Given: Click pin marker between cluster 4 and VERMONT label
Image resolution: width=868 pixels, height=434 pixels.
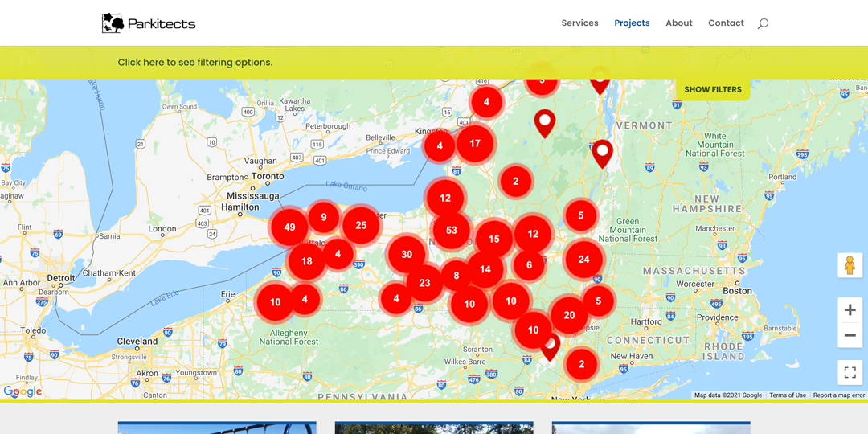Looking at the screenshot, I should [x=545, y=124].
